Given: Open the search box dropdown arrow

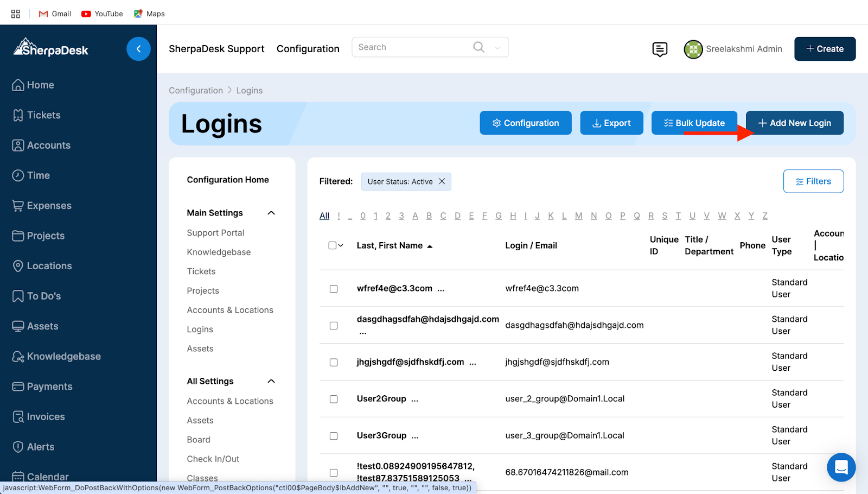Looking at the screenshot, I should 497,48.
